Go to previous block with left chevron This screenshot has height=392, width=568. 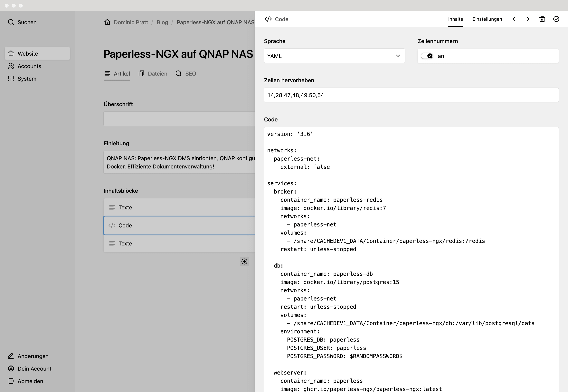coord(514,19)
